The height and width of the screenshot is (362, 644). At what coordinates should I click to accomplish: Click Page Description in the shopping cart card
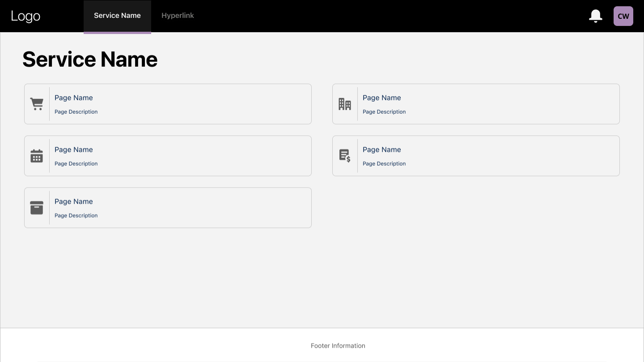pyautogui.click(x=76, y=112)
